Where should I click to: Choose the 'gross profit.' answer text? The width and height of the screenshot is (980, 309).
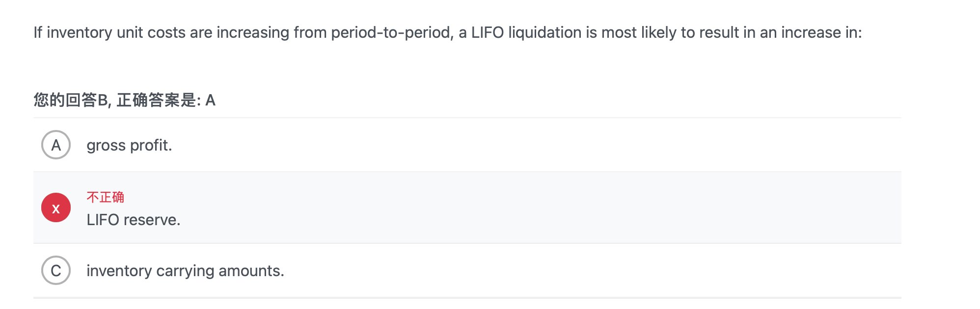point(129,145)
